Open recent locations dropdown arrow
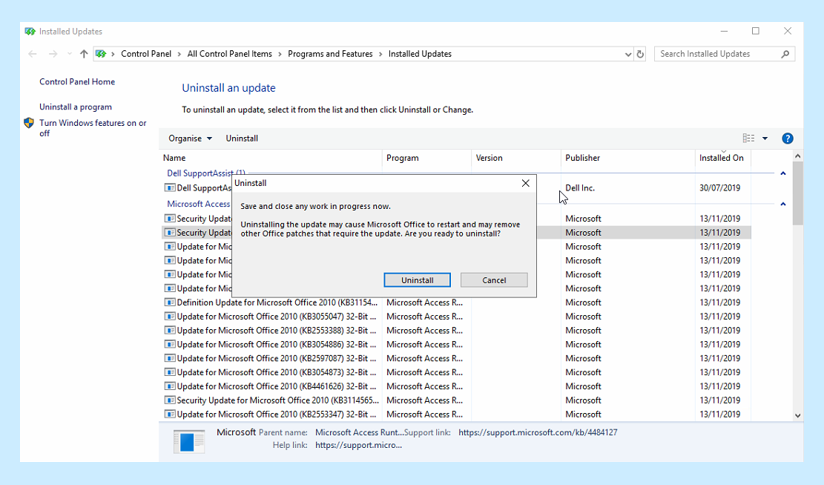The image size is (824, 485). pyautogui.click(x=69, y=54)
